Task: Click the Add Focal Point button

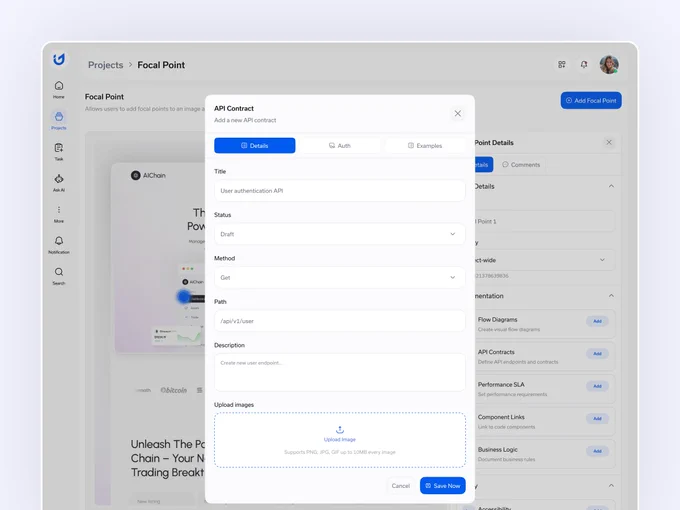Action: click(591, 101)
